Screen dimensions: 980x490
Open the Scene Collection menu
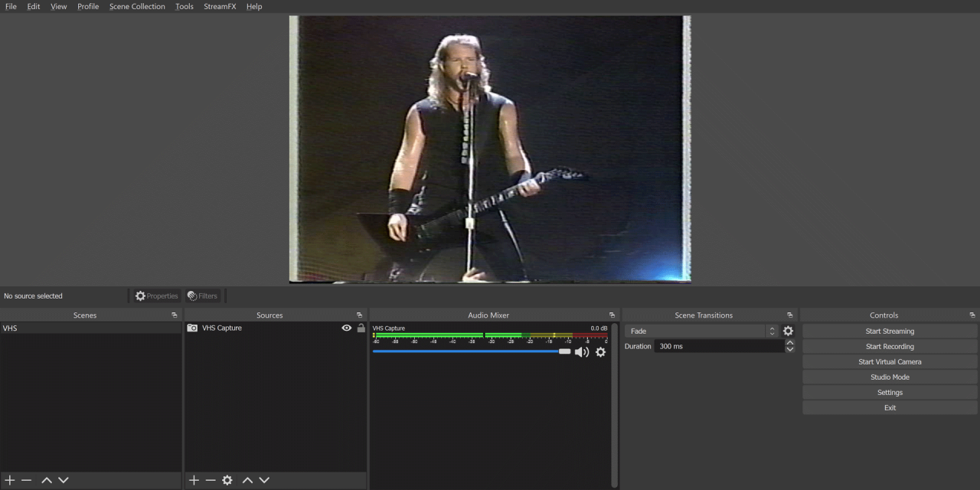[x=137, y=6]
